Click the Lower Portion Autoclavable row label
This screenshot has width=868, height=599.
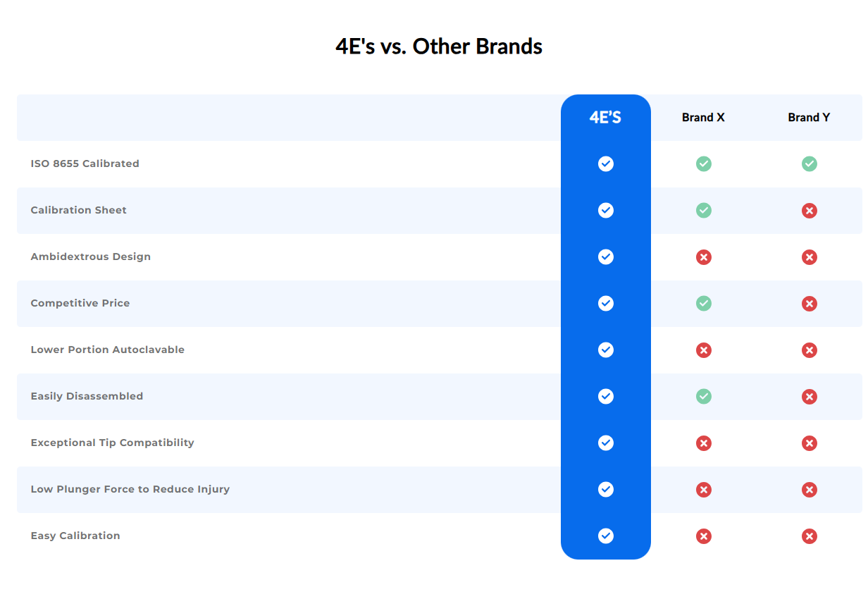[x=108, y=350]
